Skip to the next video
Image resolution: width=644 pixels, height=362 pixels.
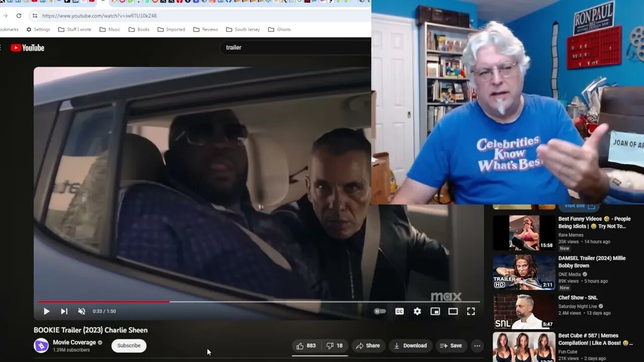click(x=64, y=311)
